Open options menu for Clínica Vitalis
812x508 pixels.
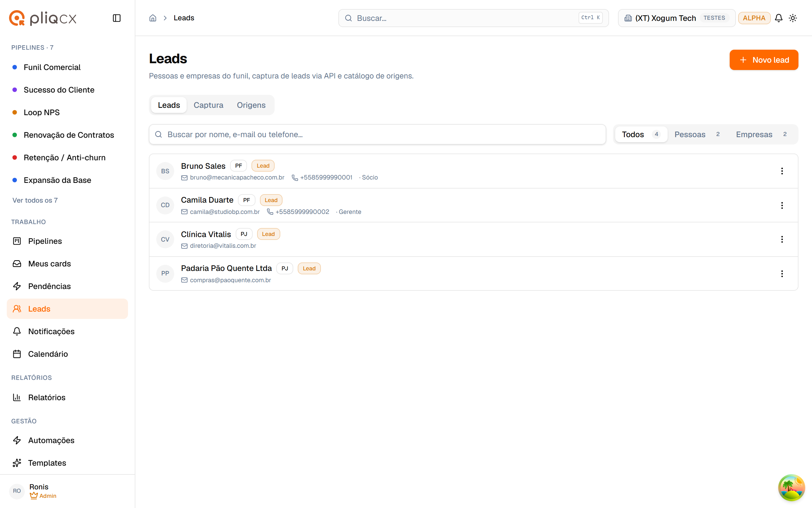782,239
